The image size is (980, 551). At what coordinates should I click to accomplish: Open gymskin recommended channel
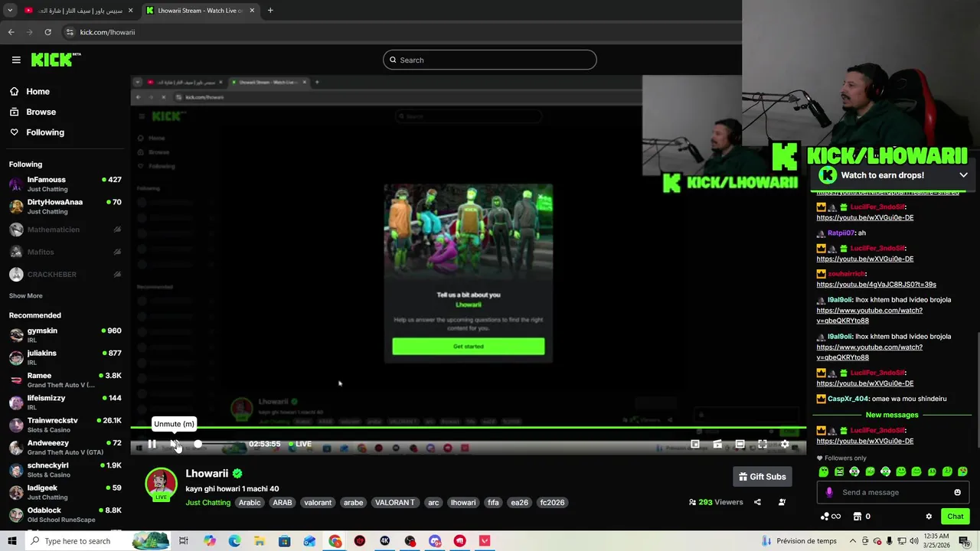[65, 335]
